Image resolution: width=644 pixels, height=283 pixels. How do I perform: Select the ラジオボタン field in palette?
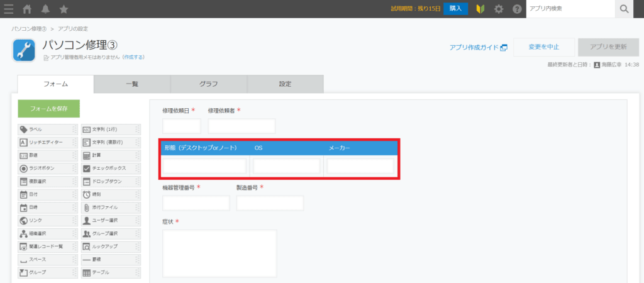(x=48, y=169)
